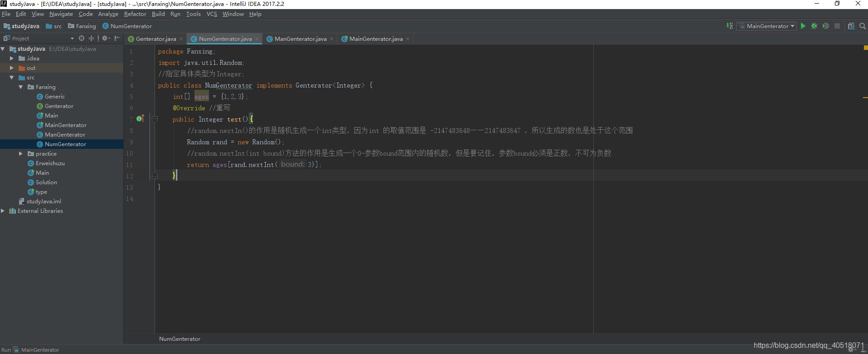Image resolution: width=868 pixels, height=354 pixels.
Task: Click the warning indicator at top of scrollbar
Action: coord(865,47)
